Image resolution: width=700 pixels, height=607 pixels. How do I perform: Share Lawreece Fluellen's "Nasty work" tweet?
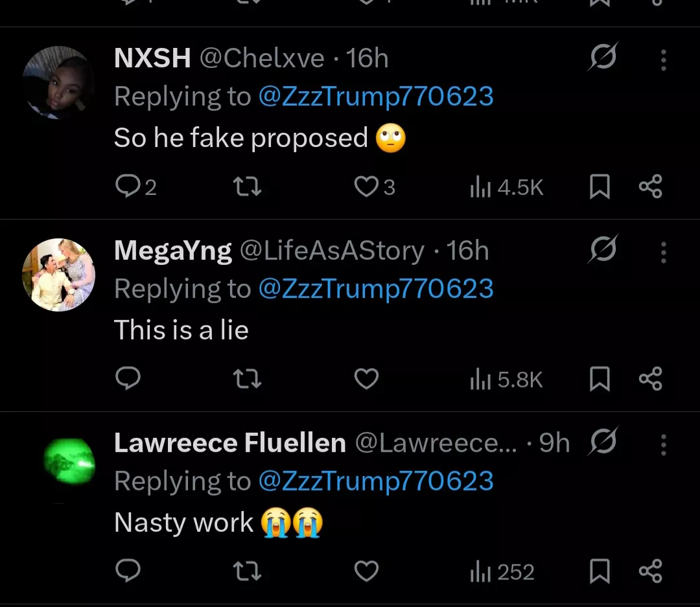coord(650,571)
